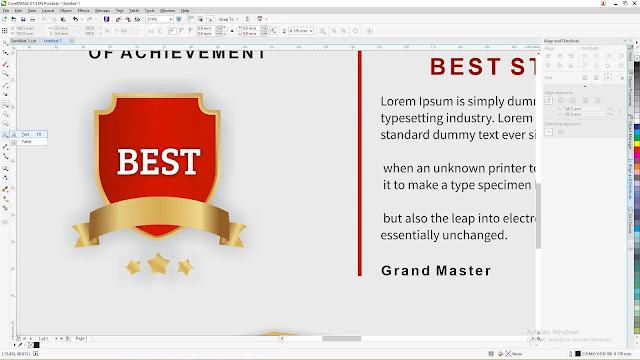The width and height of the screenshot is (640, 360).
Task: Click the No color X swatch atop palette
Action: tap(637, 58)
